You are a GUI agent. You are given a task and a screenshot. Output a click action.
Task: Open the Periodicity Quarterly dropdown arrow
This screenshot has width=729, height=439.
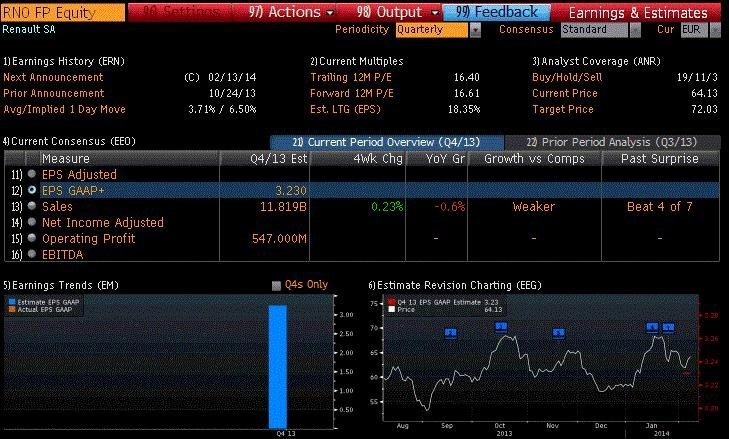point(475,30)
